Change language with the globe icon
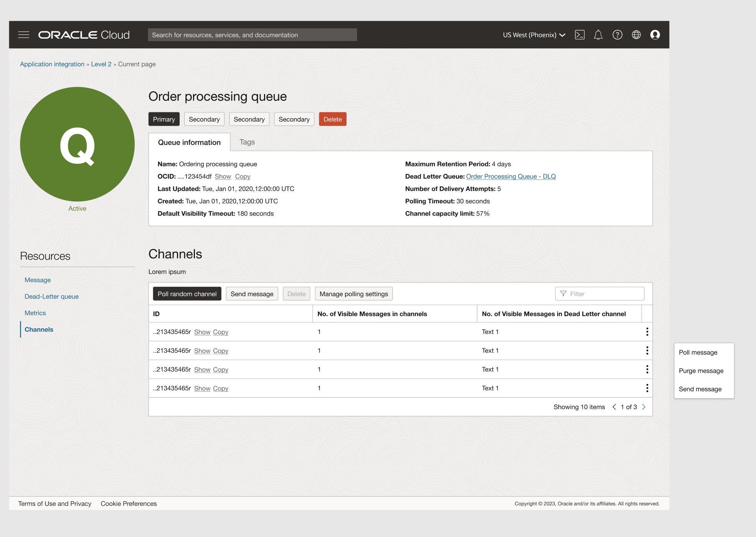Screen dimensions: 756x537 (636, 35)
